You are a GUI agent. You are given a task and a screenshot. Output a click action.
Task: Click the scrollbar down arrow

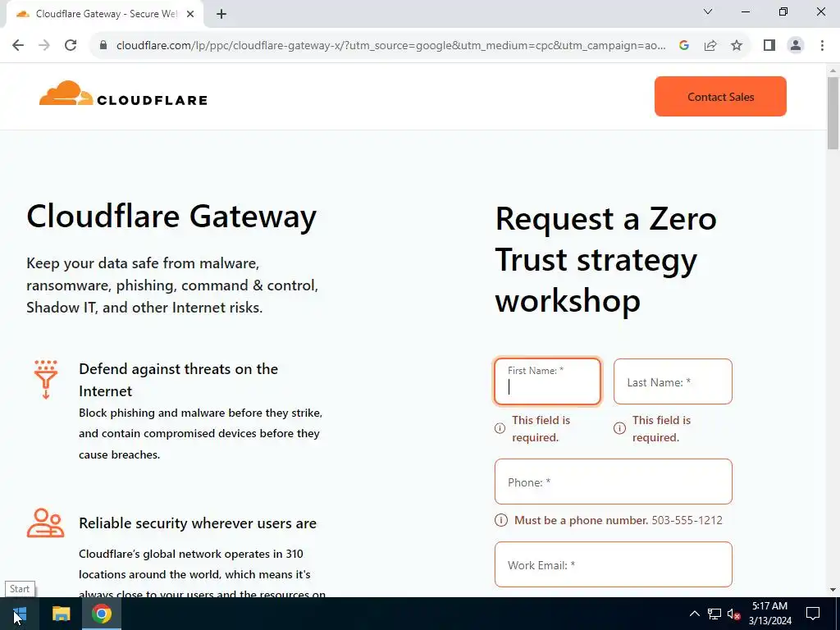[833, 591]
